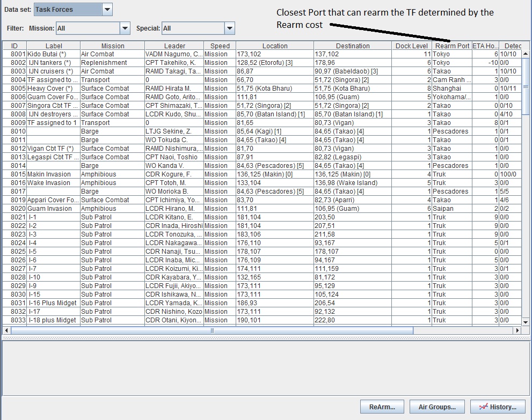Click destination 136,98 (Wake Island)

coord(353,183)
